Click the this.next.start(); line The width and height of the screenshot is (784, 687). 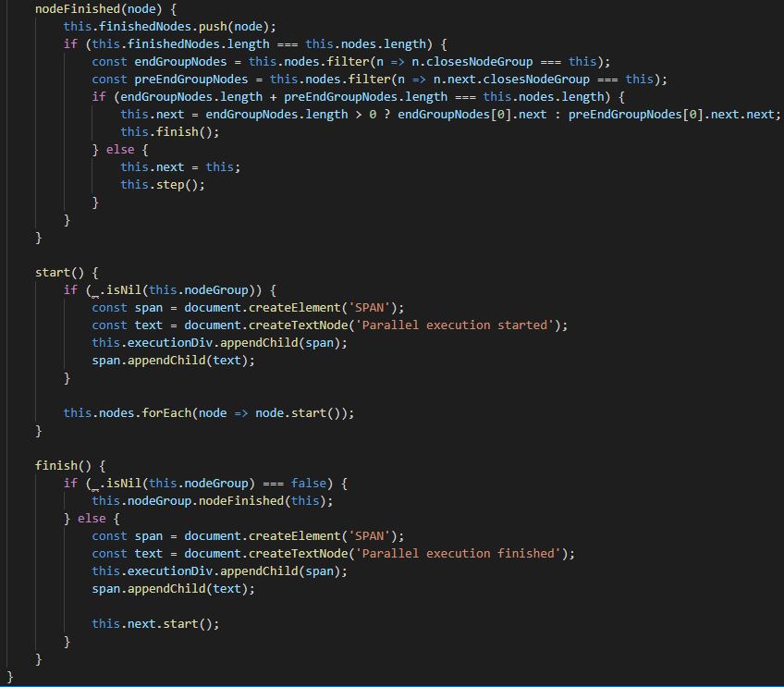pos(155,623)
